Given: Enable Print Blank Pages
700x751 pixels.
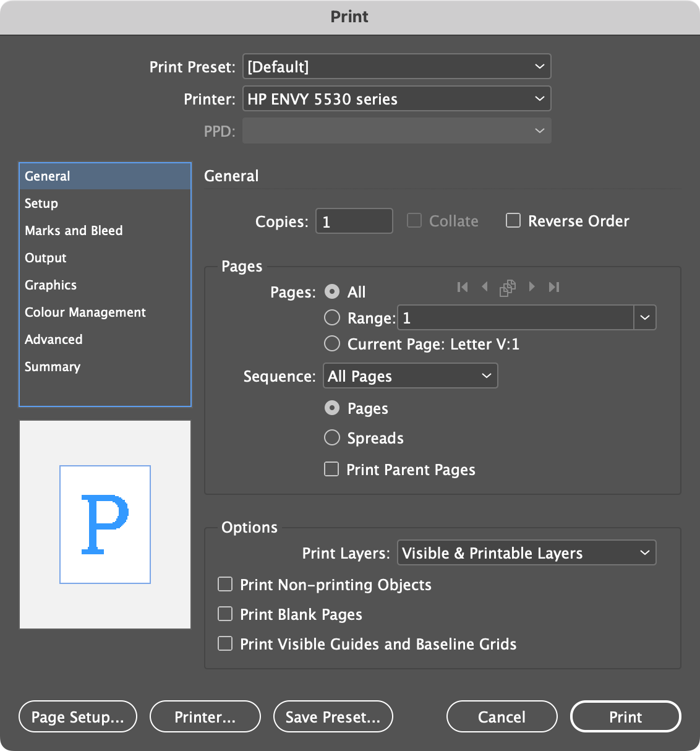Looking at the screenshot, I should [225, 614].
